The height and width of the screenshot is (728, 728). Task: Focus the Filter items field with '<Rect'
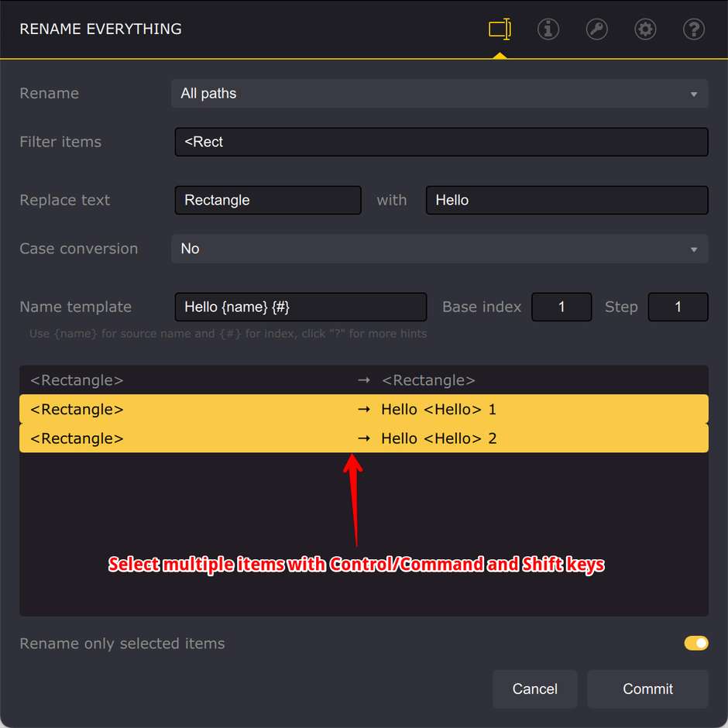tap(441, 142)
